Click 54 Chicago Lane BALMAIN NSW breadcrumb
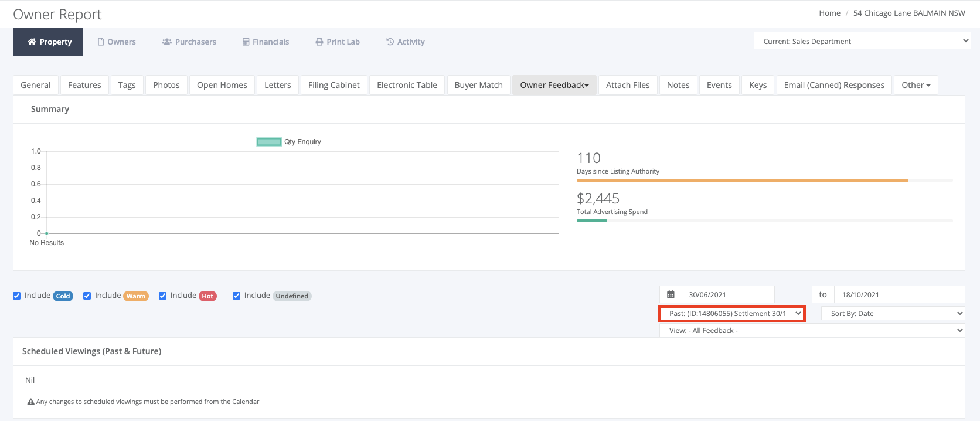 909,13
